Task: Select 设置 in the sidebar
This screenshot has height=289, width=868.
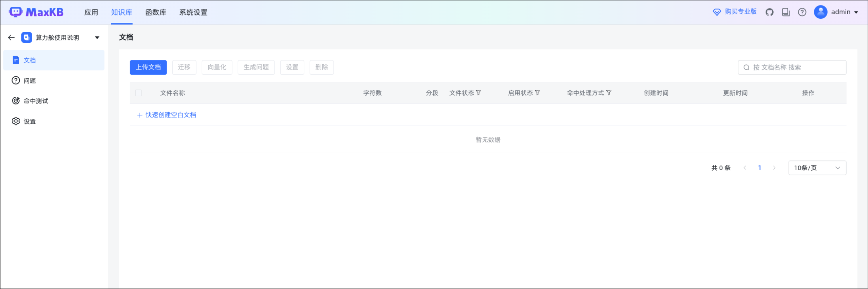Action: (x=54, y=121)
